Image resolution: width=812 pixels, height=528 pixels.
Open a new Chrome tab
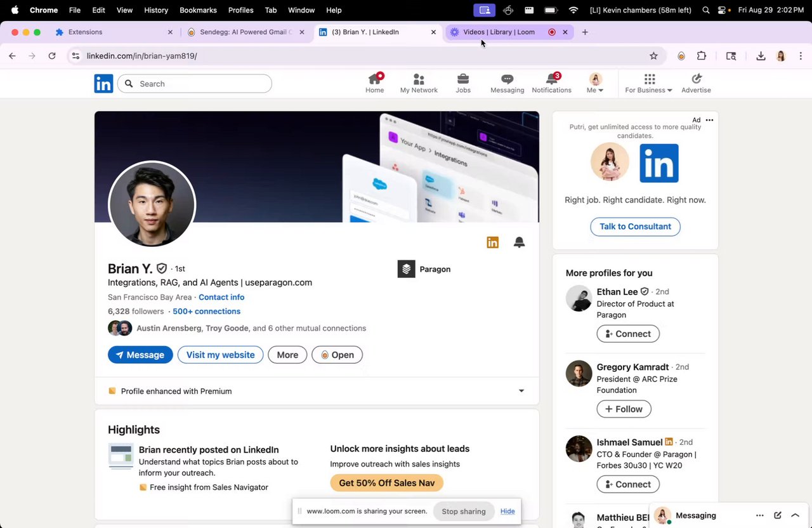tap(585, 32)
